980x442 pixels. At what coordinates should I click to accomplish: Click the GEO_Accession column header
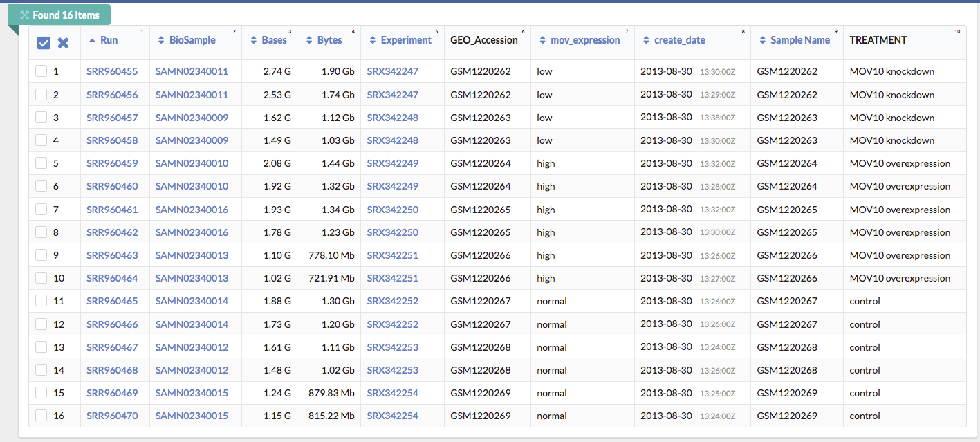click(486, 39)
